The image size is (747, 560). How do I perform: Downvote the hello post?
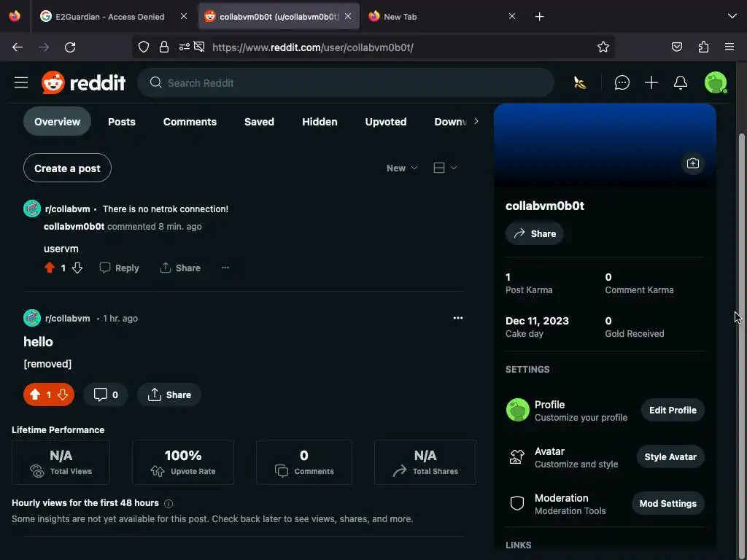[63, 394]
